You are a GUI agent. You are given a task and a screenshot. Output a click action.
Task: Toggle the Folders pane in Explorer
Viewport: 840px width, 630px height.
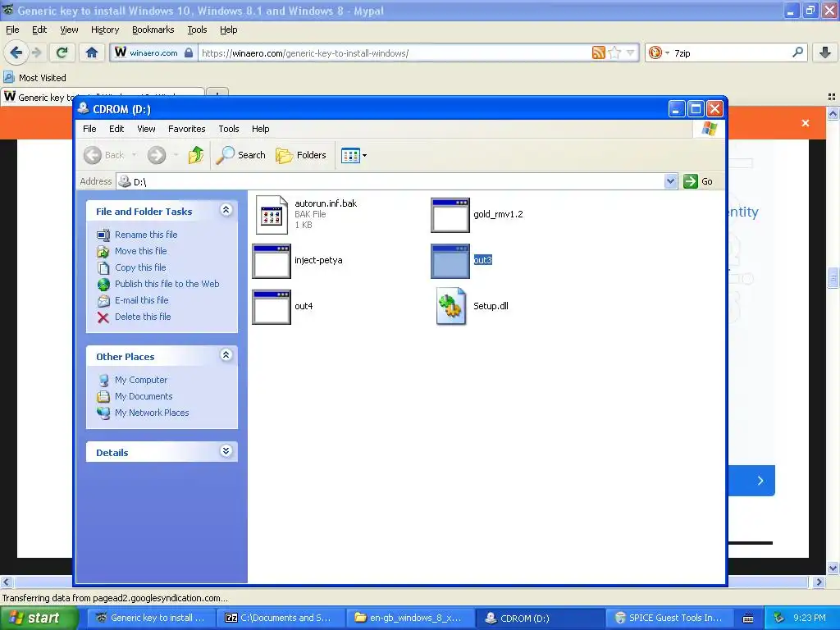pyautogui.click(x=301, y=155)
